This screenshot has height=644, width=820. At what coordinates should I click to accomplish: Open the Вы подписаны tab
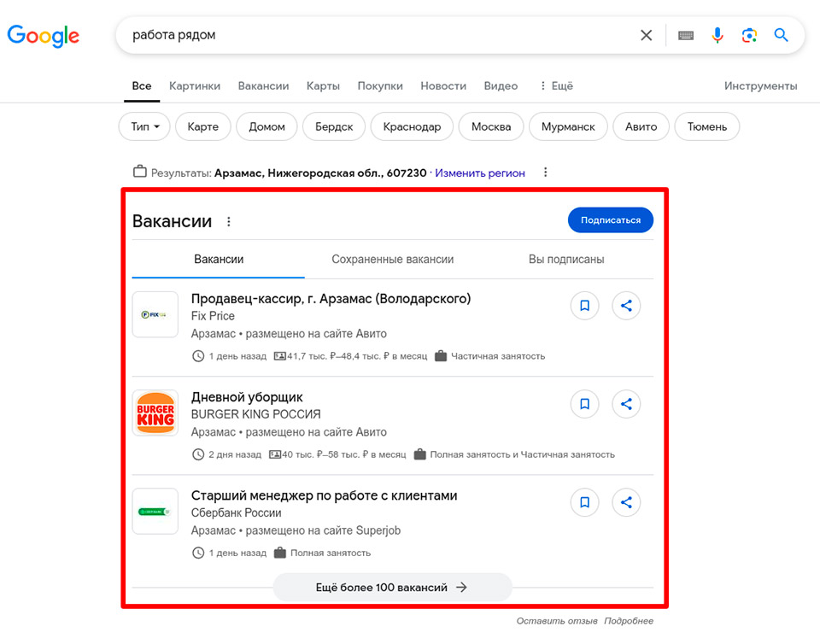coord(566,260)
